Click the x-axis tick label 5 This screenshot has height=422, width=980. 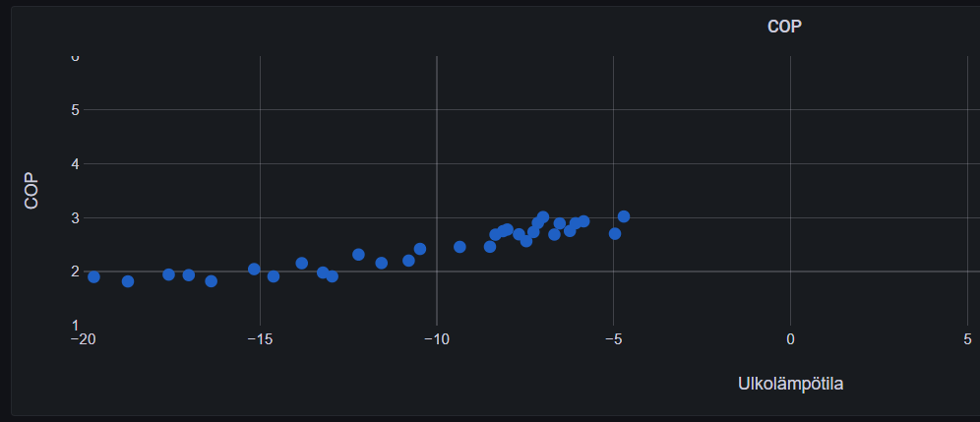pos(967,339)
